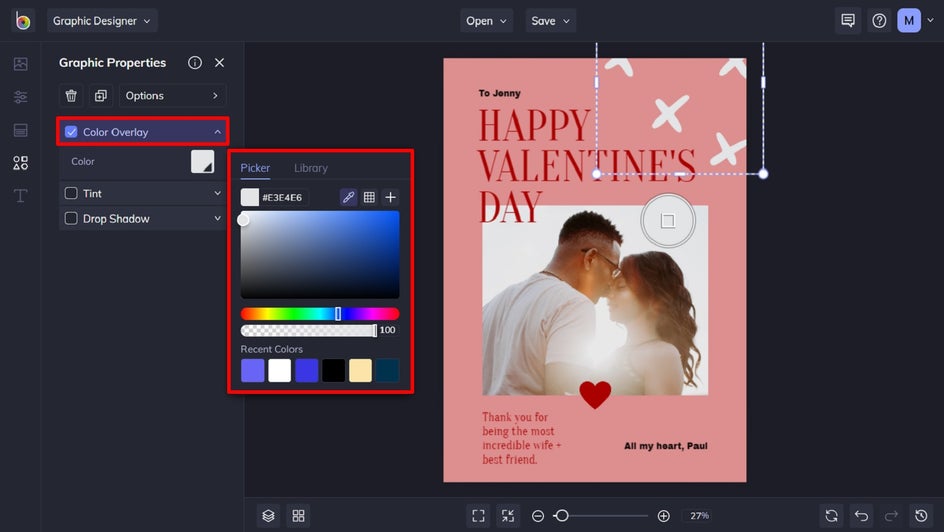
Task: Open the Layers panel icon
Action: tap(269, 516)
